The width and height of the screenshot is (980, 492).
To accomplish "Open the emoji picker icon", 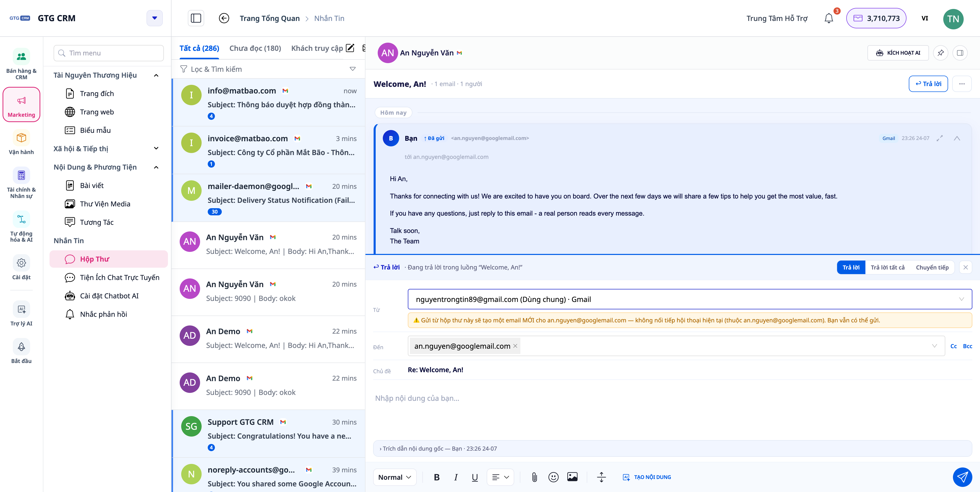I will coord(553,477).
